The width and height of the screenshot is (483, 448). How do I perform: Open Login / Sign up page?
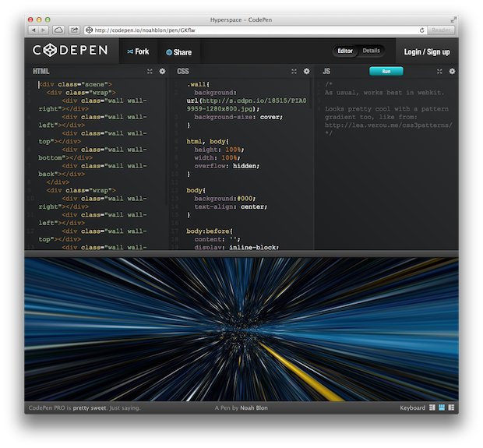pos(427,51)
